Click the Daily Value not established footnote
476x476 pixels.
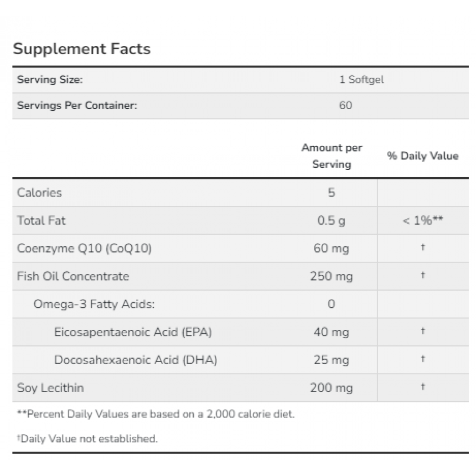click(87, 439)
